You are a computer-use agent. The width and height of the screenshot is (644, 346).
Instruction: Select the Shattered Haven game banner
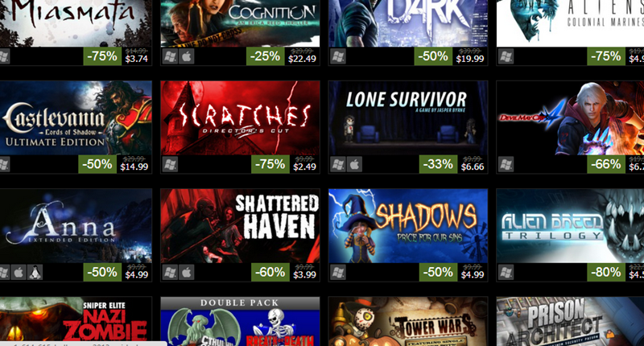[240, 226]
